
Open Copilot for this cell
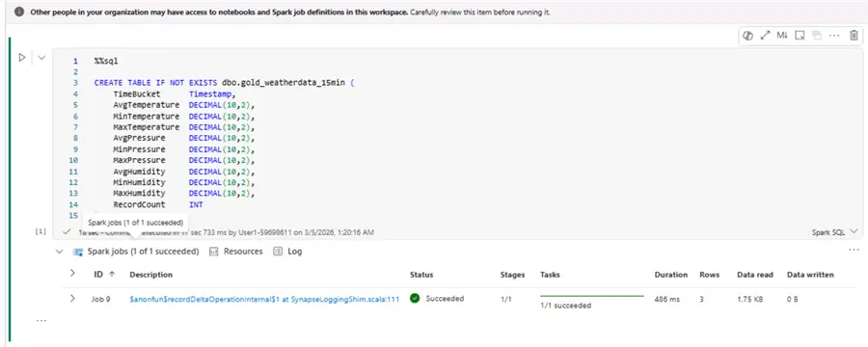coord(747,36)
